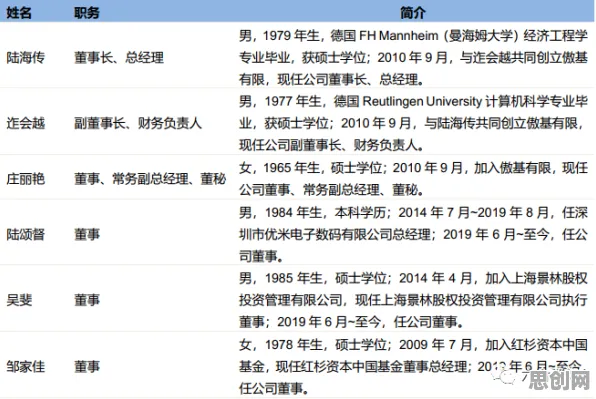596x399 pixels.
Task: Click the 姓名 column header
Action: click(x=19, y=13)
